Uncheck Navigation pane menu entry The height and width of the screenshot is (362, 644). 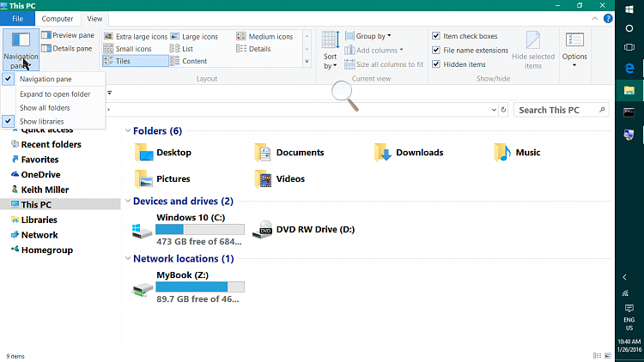(x=53, y=79)
